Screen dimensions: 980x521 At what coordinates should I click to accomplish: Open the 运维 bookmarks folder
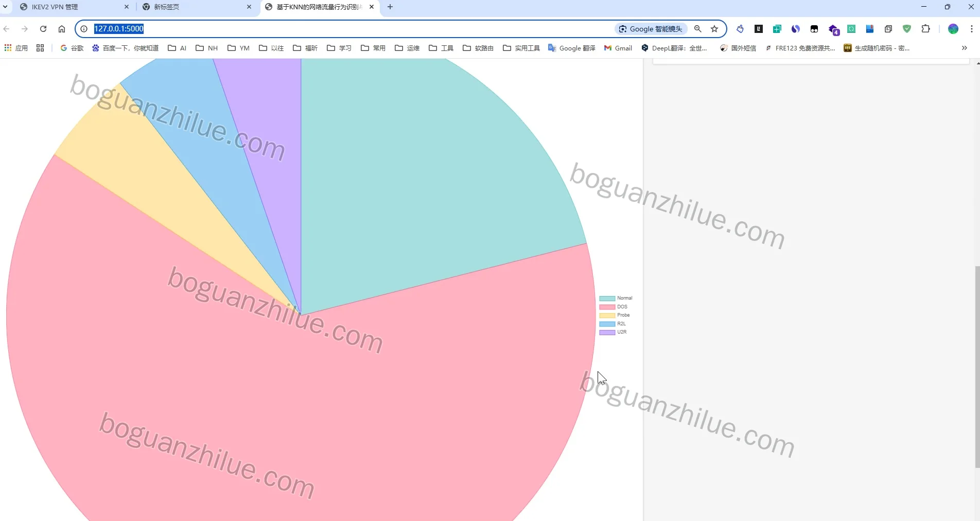407,48
